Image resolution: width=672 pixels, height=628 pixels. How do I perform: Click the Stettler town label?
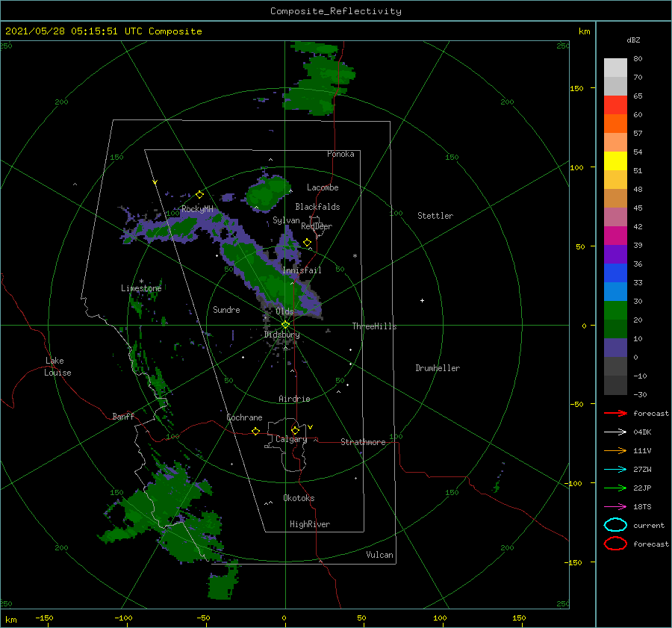click(x=435, y=216)
